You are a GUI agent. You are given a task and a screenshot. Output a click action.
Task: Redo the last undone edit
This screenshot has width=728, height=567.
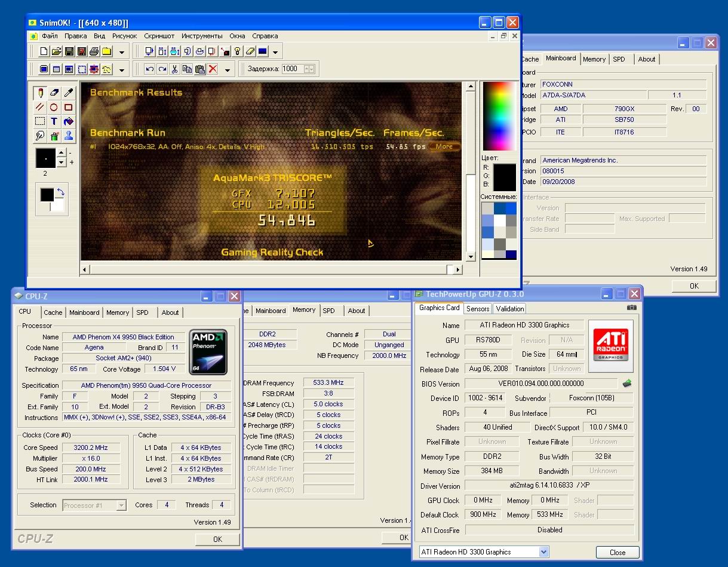(x=162, y=69)
